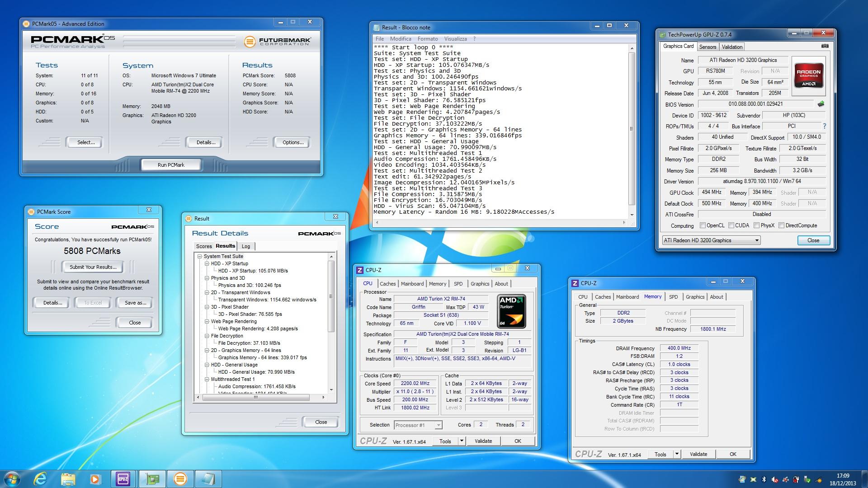The width and height of the screenshot is (868, 488).
Task: Switch to GPU-Z via its taskbar icon
Action: (x=152, y=479)
